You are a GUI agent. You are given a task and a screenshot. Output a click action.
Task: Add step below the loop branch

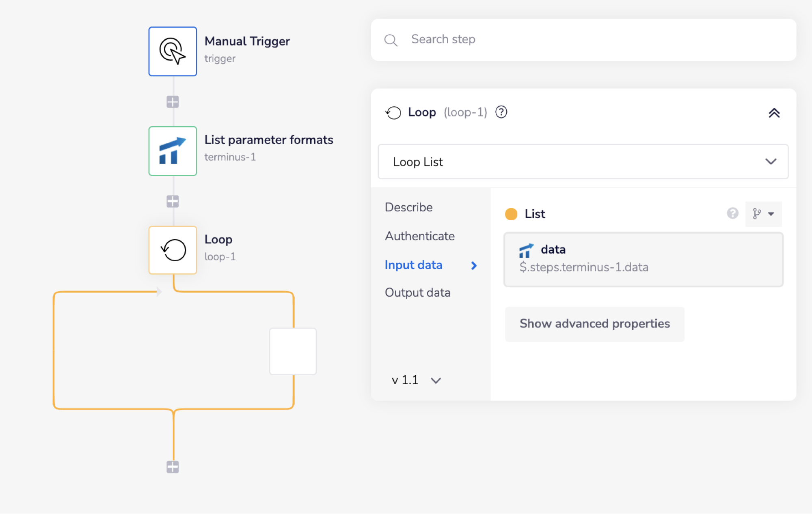(173, 467)
